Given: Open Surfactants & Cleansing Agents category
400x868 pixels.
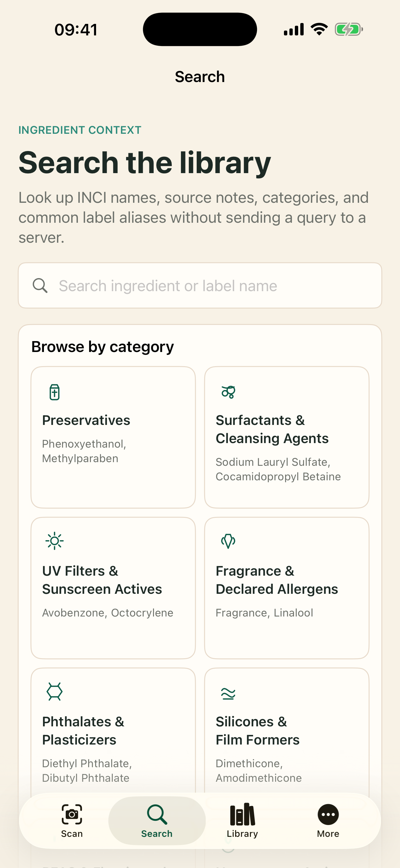Looking at the screenshot, I should point(287,437).
